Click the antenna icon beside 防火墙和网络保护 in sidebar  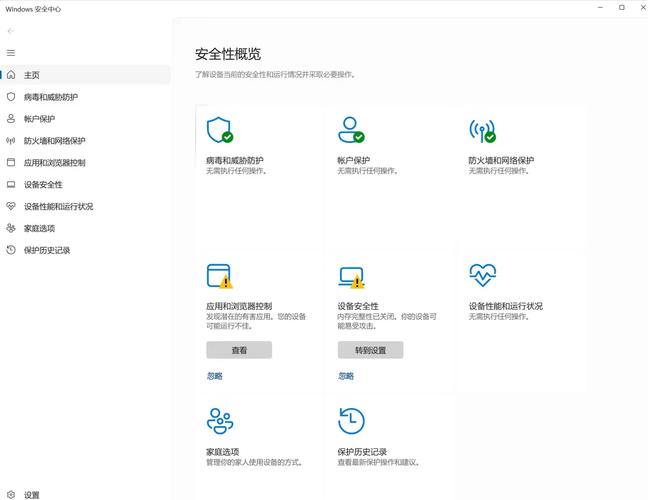pyautogui.click(x=11, y=140)
